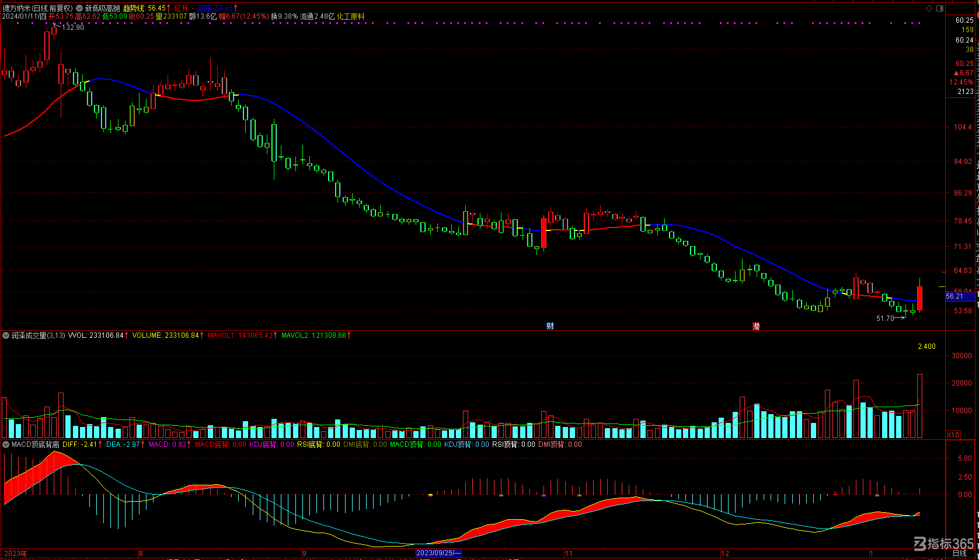Expand the 新低吸高抛 main indicator dropdown arrow
The width and height of the screenshot is (979, 560).
pos(79,8)
